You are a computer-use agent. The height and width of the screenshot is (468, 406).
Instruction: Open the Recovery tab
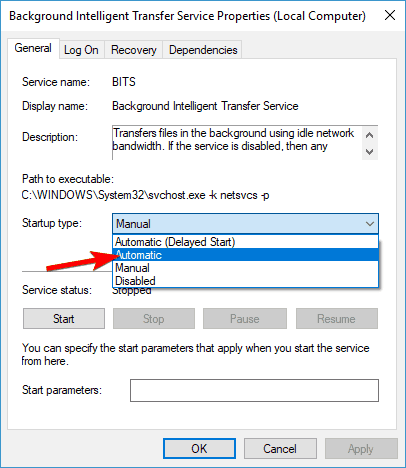tap(134, 50)
